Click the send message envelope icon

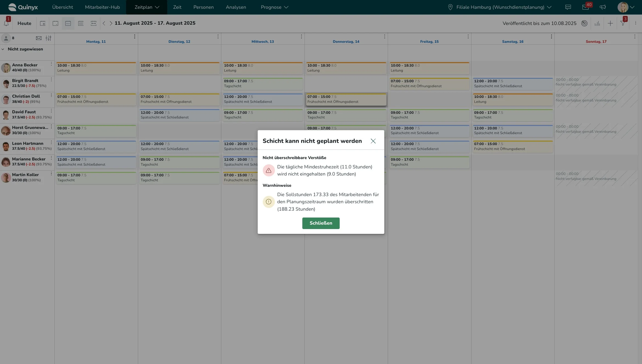pyautogui.click(x=39, y=38)
